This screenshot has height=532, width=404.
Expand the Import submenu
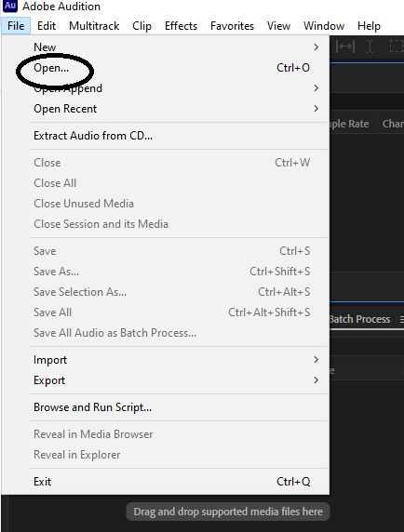coord(316,360)
